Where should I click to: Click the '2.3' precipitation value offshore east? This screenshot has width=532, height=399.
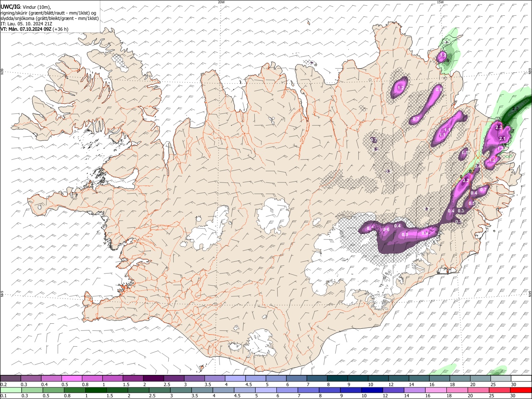point(515,108)
